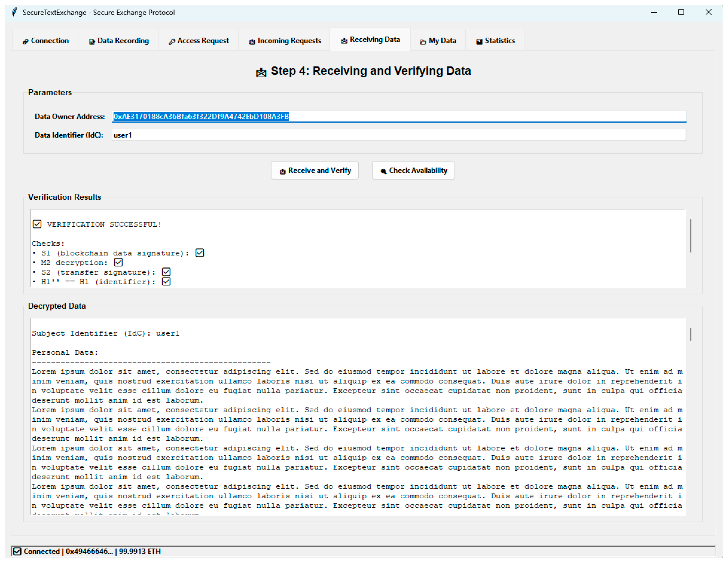Click the Verification Results scrollbar
Screen dimensions: 728x565
pos(691,236)
